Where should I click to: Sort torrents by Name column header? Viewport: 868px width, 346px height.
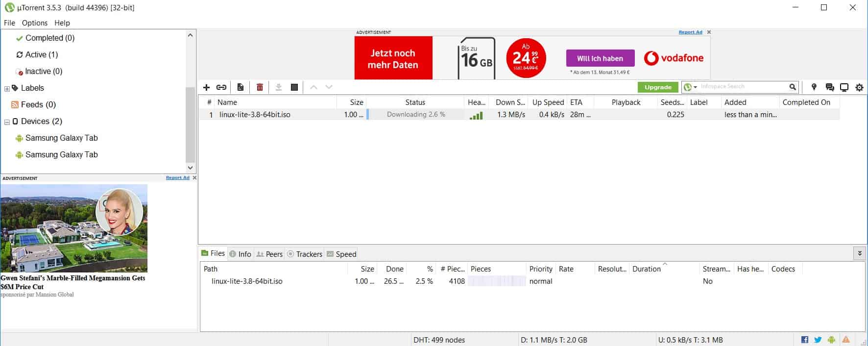276,102
